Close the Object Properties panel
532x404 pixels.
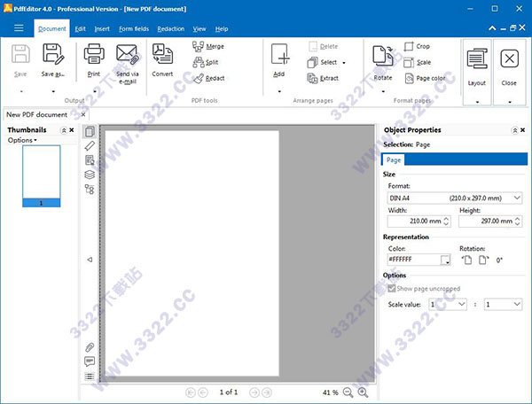tap(523, 130)
